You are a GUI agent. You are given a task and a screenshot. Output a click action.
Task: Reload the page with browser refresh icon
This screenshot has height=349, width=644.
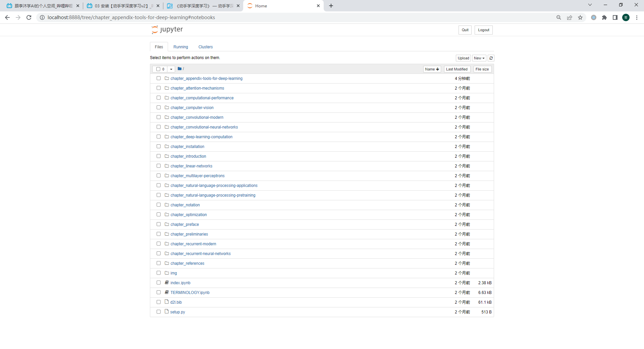(x=29, y=17)
